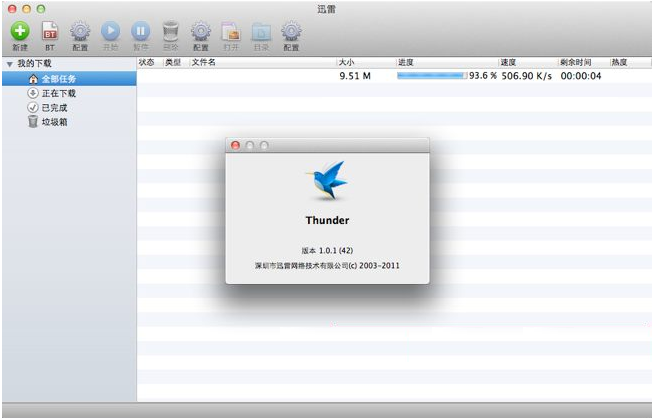This screenshot has height=418, width=653.
Task: Sort by the 状态 column header
Action: (150, 62)
